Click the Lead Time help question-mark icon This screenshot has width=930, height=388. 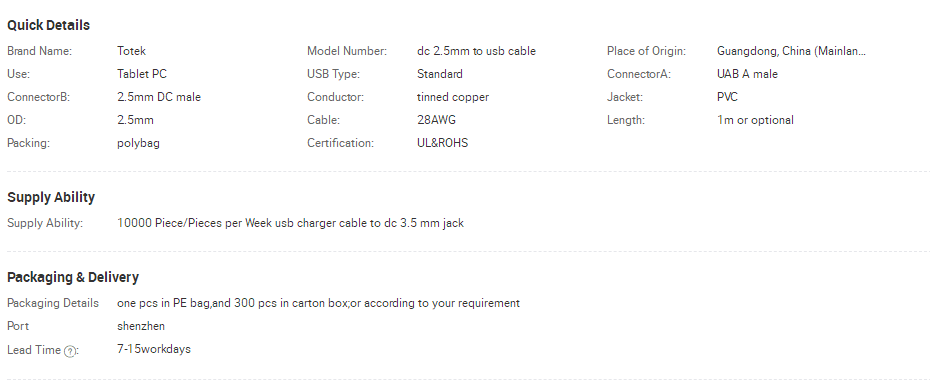[69, 351]
